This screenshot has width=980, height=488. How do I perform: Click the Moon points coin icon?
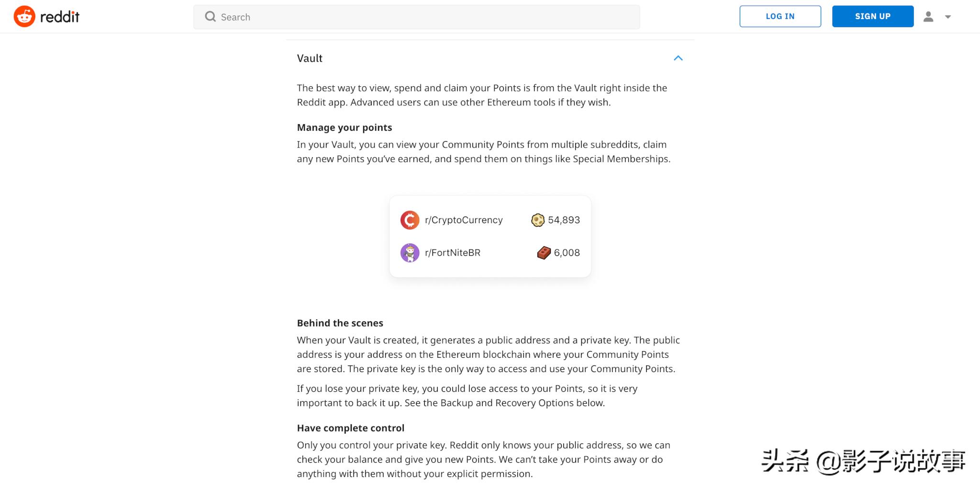point(538,220)
